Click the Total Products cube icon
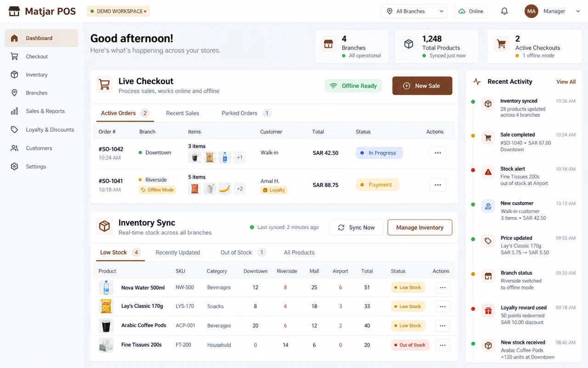This screenshot has width=588, height=368. (x=408, y=44)
